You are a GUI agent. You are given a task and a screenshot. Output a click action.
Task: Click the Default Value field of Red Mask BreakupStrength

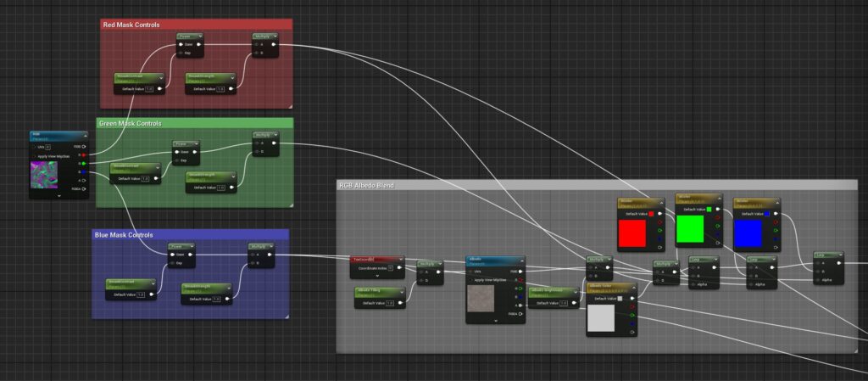pyautogui.click(x=220, y=88)
